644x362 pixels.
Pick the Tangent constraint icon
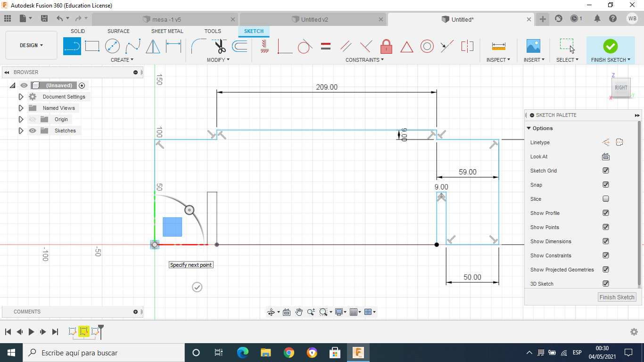305,46
